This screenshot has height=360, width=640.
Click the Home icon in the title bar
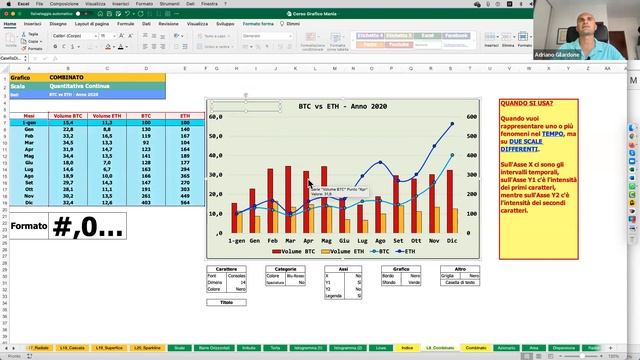tap(100, 13)
